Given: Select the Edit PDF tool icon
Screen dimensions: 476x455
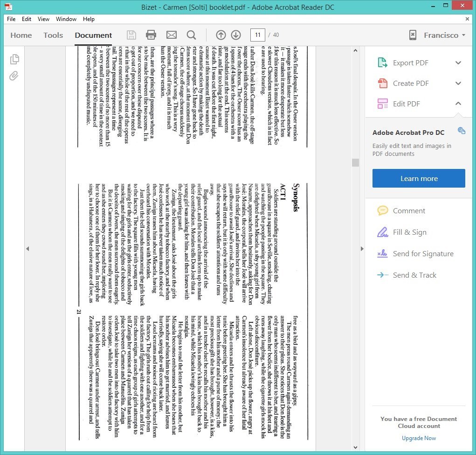Looking at the screenshot, I should pos(382,104).
